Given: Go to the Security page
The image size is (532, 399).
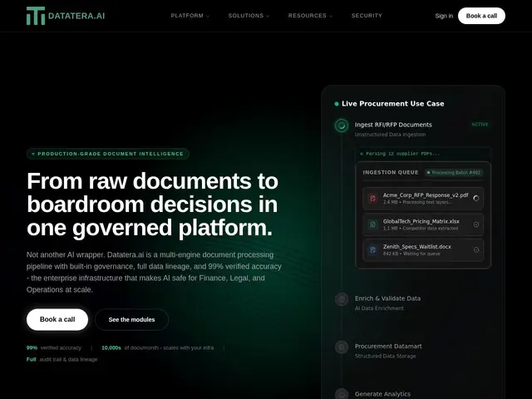Looking at the screenshot, I should 367,16.
